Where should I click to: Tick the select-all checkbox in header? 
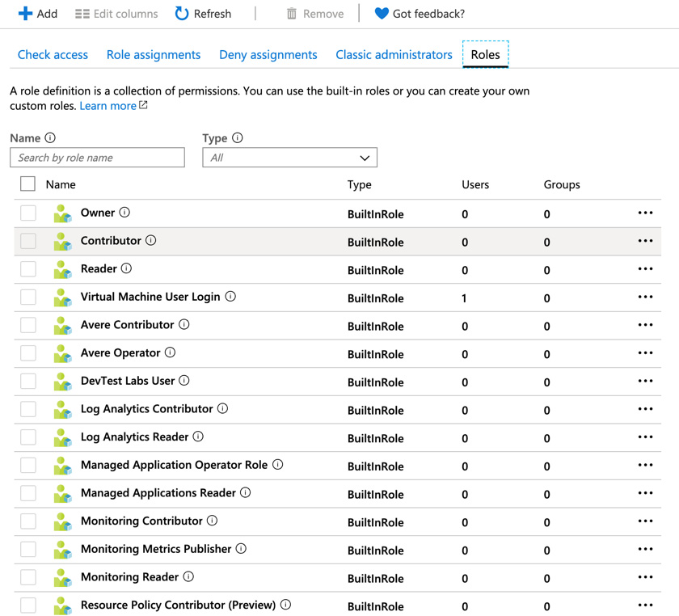coord(27,184)
